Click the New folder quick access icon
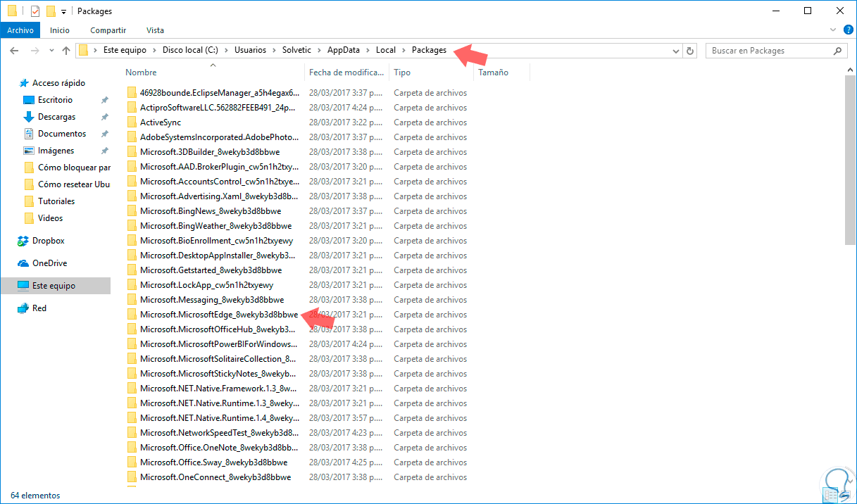This screenshot has width=857, height=504. tap(50, 11)
